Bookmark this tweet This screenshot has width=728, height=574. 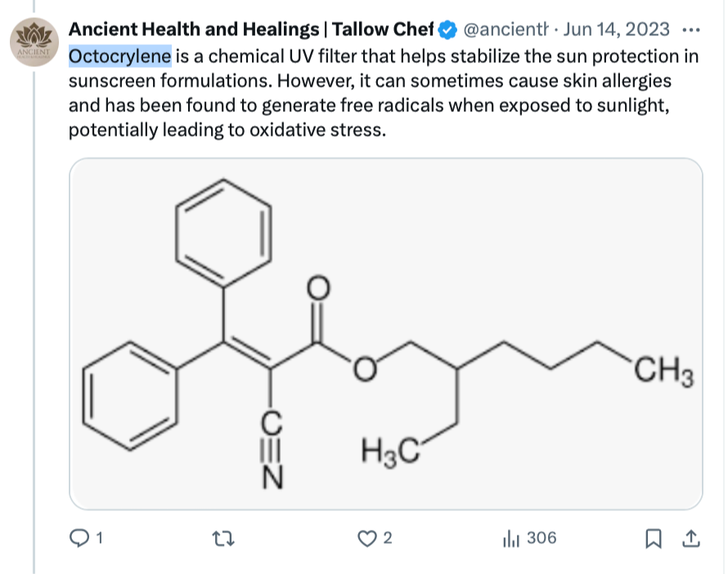(x=654, y=538)
